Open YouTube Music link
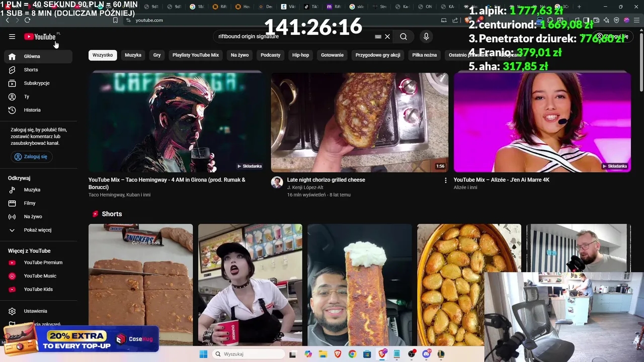644x362 pixels. tap(38, 276)
